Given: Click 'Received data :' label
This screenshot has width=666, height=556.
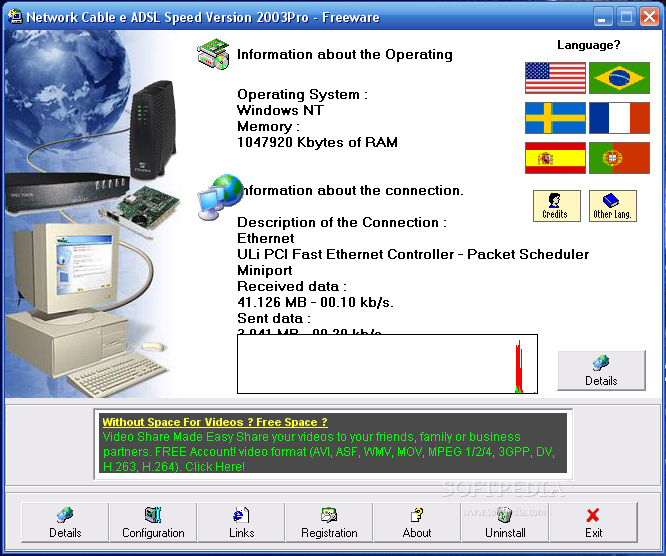Looking at the screenshot, I should [292, 286].
